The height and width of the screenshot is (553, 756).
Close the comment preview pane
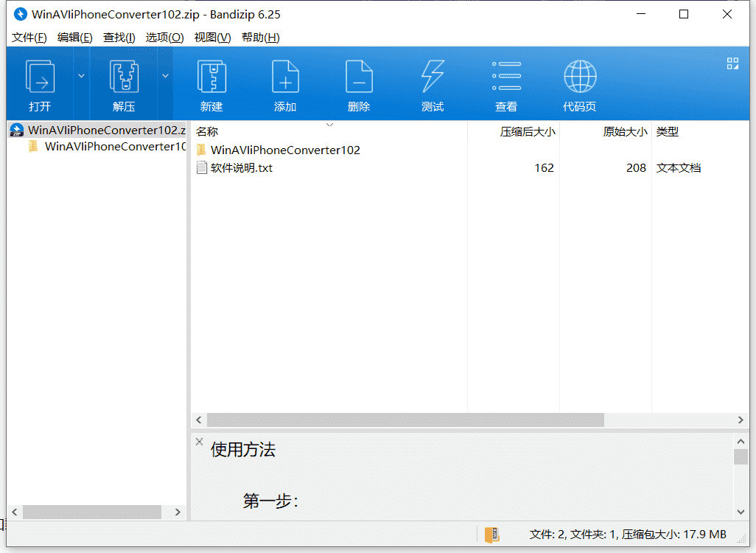(x=199, y=442)
